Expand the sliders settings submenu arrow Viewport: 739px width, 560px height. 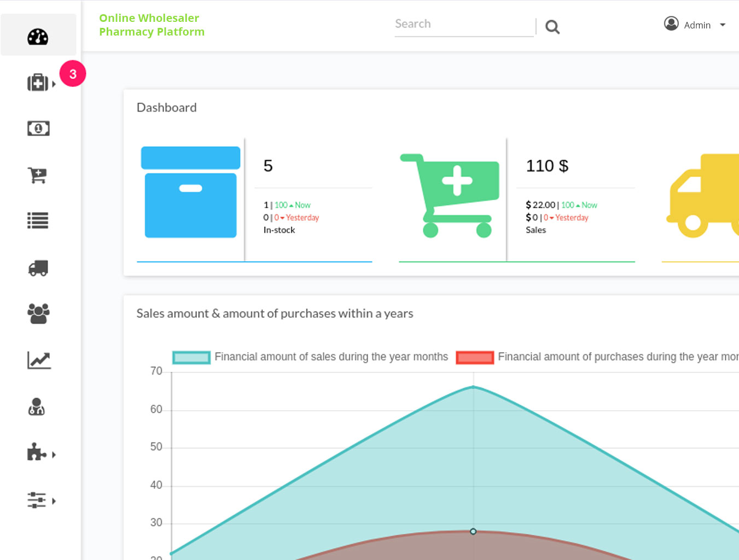click(54, 501)
